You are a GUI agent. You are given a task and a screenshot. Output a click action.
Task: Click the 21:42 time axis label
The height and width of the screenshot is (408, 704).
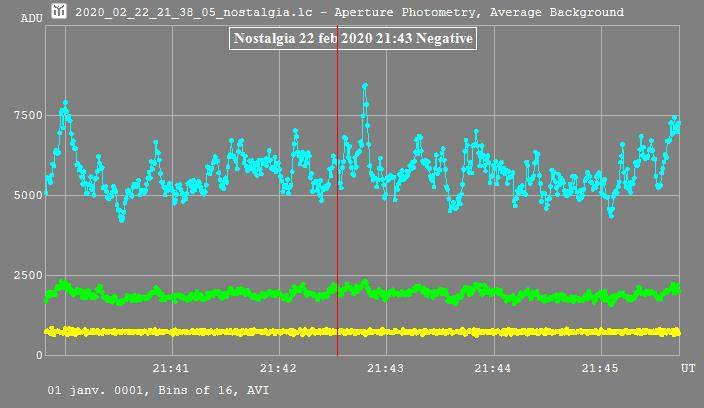[279, 369]
